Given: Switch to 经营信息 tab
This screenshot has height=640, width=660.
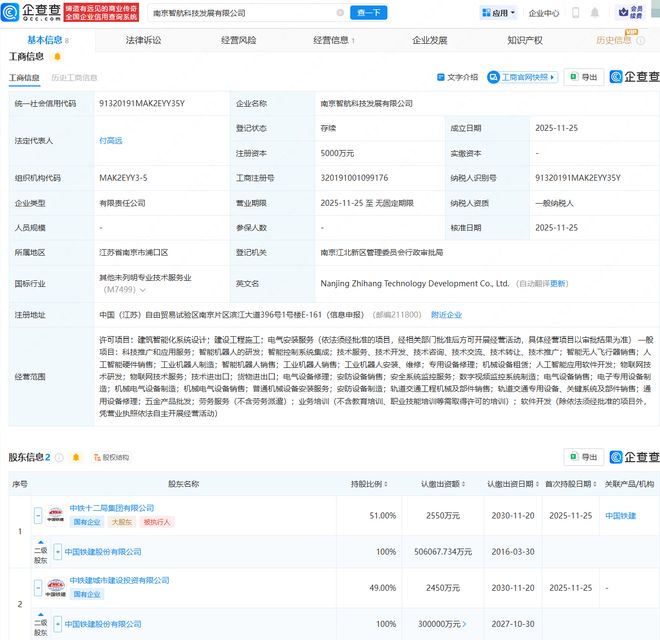Looking at the screenshot, I should tap(333, 40).
